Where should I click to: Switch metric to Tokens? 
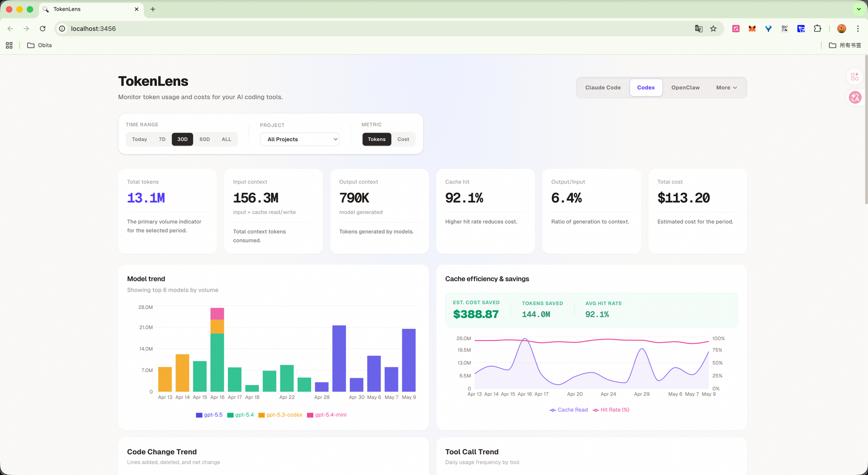tap(377, 139)
